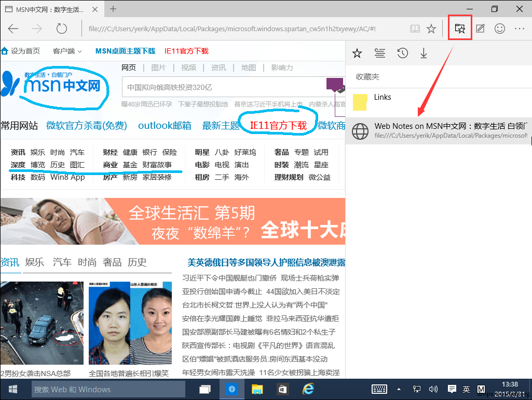This screenshot has height=400, width=532.
Task: Select the 娱乐 news tab below banner
Action: [35, 262]
